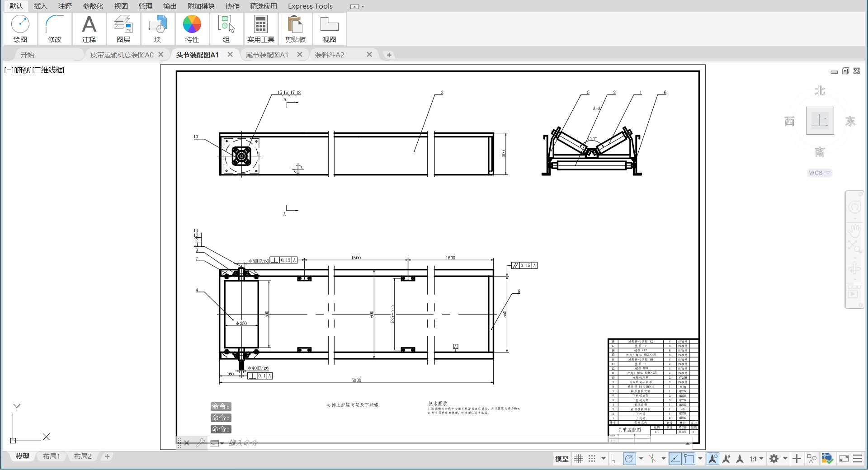
Task: Click the 北 (North) ViewCube compass label
Action: [x=820, y=91]
